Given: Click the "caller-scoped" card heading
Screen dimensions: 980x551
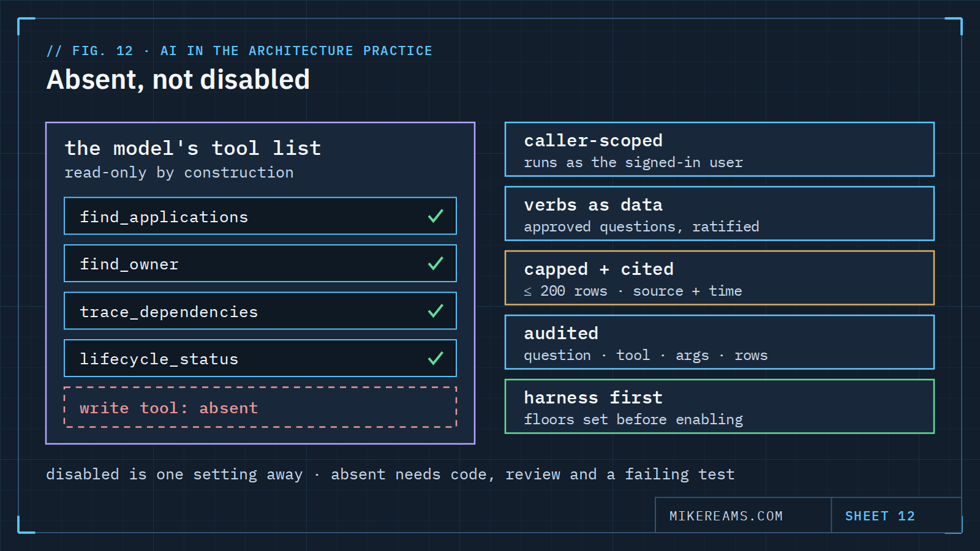Looking at the screenshot, I should tap(594, 141).
